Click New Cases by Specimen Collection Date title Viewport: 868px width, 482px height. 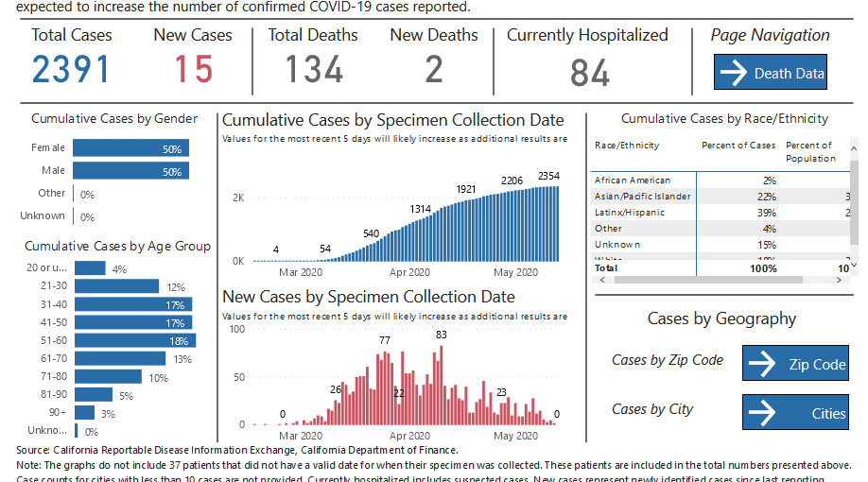click(369, 297)
